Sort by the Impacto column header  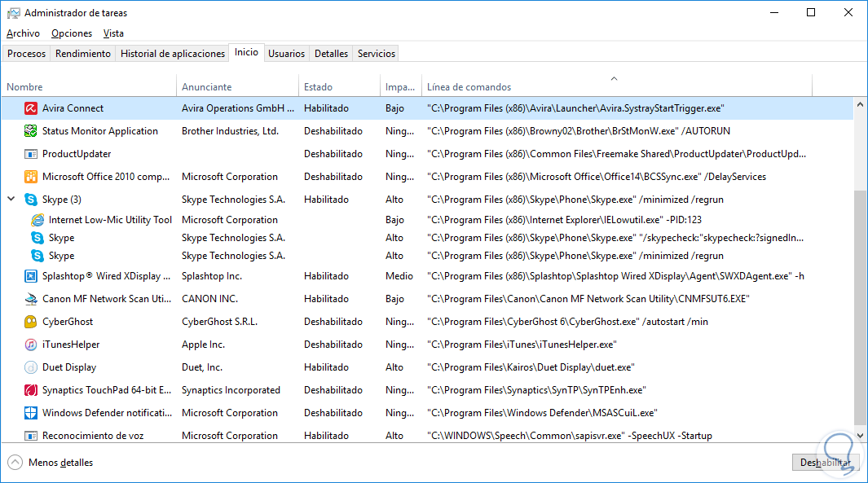(x=401, y=87)
